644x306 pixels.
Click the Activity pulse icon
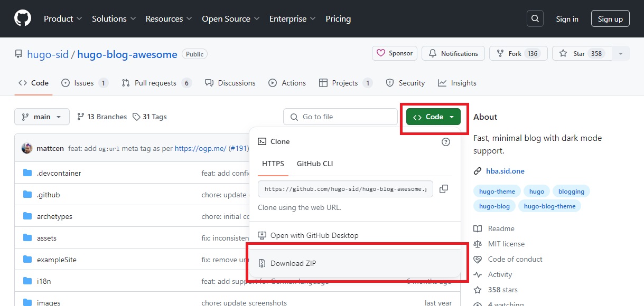coord(478,274)
